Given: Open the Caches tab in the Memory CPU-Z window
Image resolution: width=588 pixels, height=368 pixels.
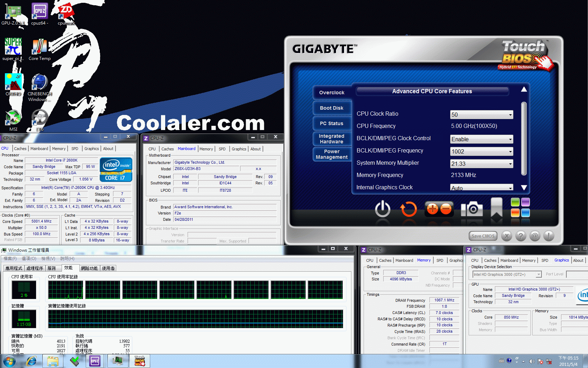Looking at the screenshot, I should click(x=385, y=260).
